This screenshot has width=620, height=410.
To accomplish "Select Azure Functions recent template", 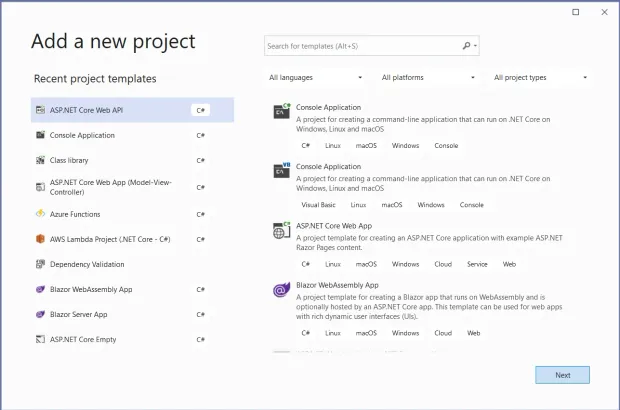I will pyautogui.click(x=132, y=214).
